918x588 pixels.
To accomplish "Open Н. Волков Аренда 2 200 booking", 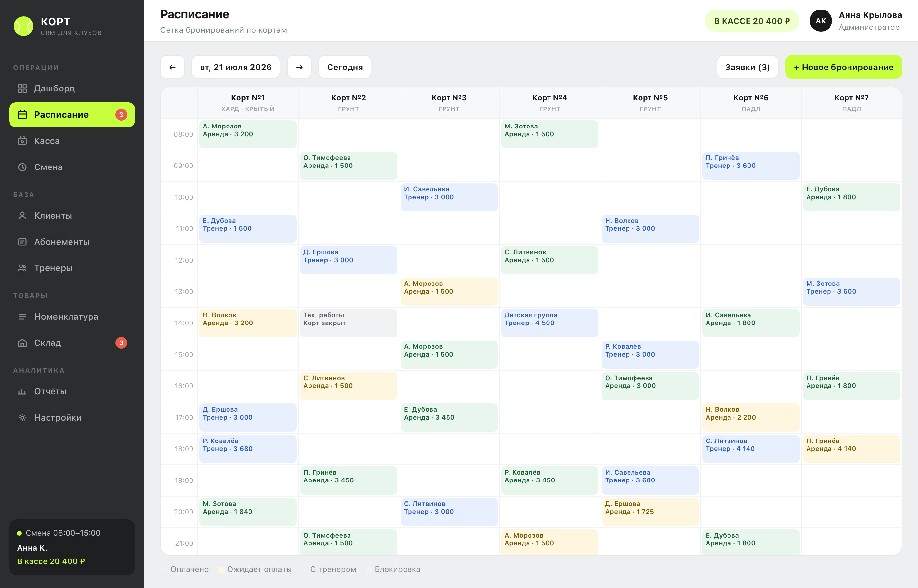I will pyautogui.click(x=751, y=418).
